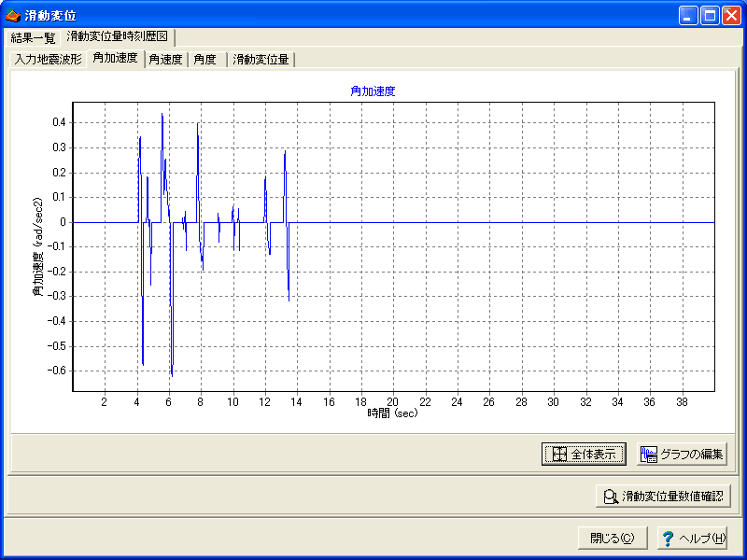Maximize the 滑動変位 window
747x560 pixels.
[x=710, y=16]
